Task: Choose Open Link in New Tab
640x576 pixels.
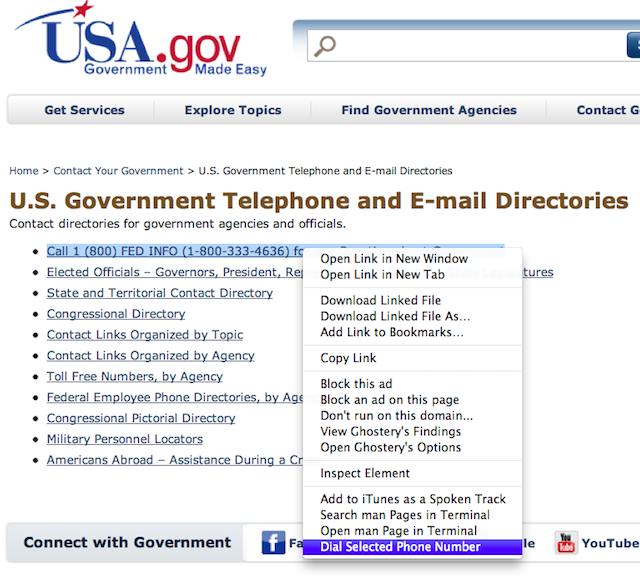Action: point(412,274)
